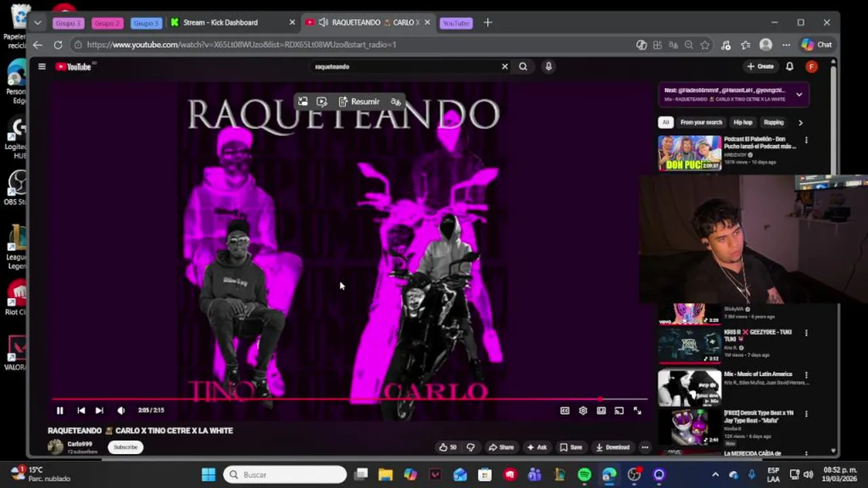Image resolution: width=868 pixels, height=488 pixels.
Task: Open a new browser tab
Action: (x=488, y=22)
